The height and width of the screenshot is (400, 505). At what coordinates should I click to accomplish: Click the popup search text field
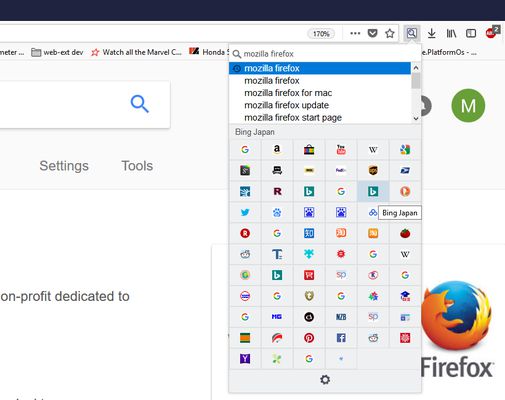point(325,54)
